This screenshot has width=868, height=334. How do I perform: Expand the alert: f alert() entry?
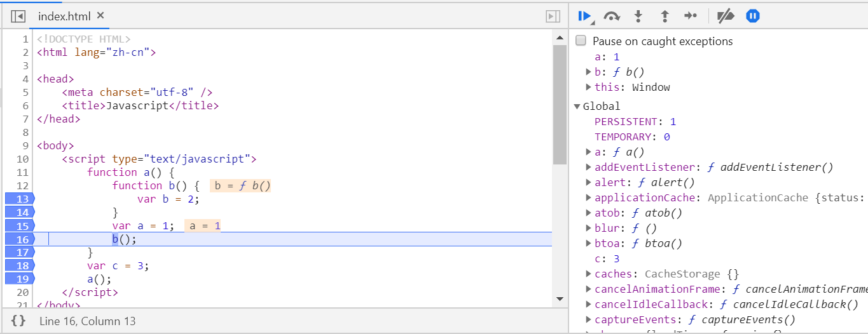tap(589, 182)
